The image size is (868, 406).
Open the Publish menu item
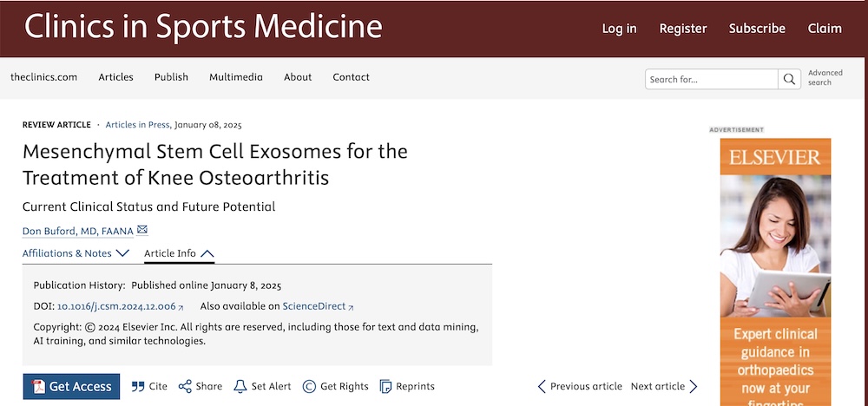click(x=171, y=77)
